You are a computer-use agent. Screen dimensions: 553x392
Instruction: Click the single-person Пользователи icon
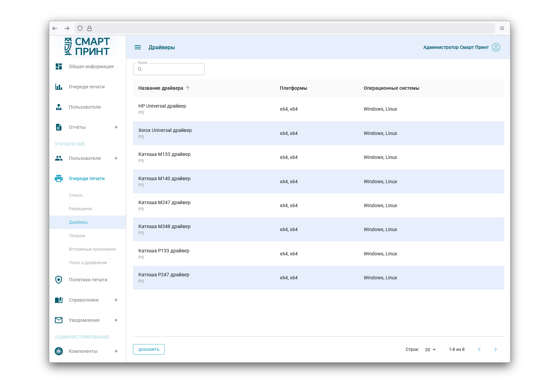pyautogui.click(x=59, y=107)
